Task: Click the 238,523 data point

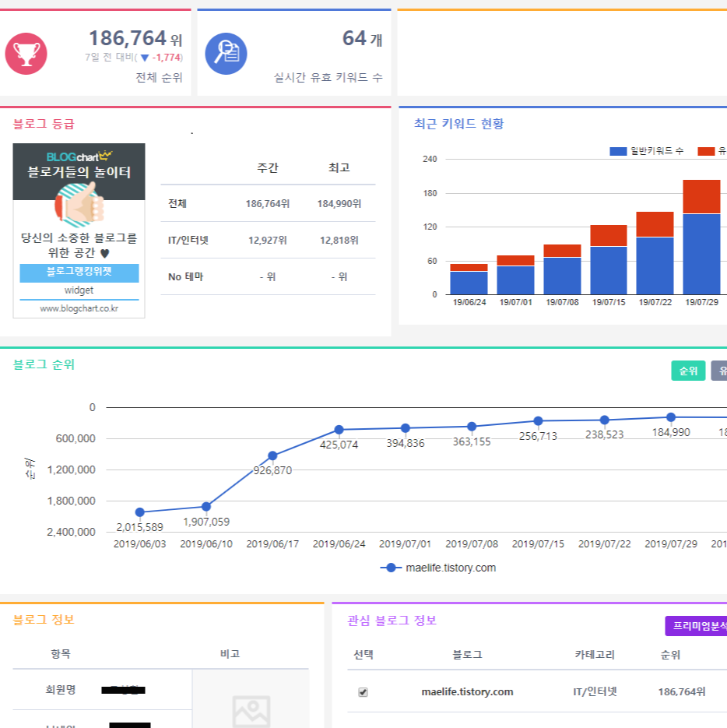Action: [x=605, y=420]
